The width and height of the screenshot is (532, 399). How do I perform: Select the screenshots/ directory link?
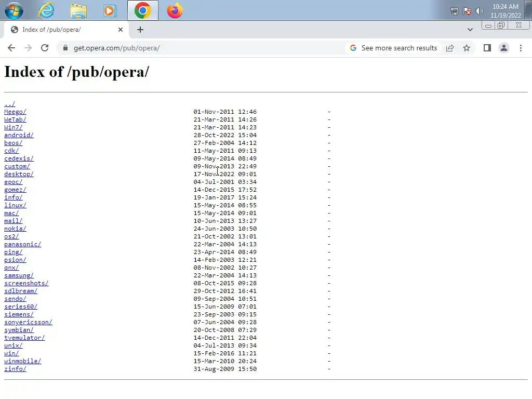pos(26,284)
